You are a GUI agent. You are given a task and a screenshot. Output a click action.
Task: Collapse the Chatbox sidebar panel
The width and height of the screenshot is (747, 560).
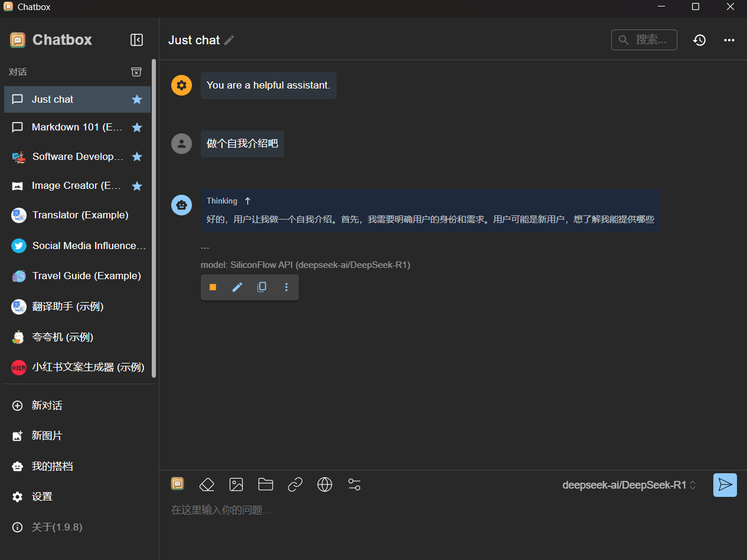(x=136, y=40)
